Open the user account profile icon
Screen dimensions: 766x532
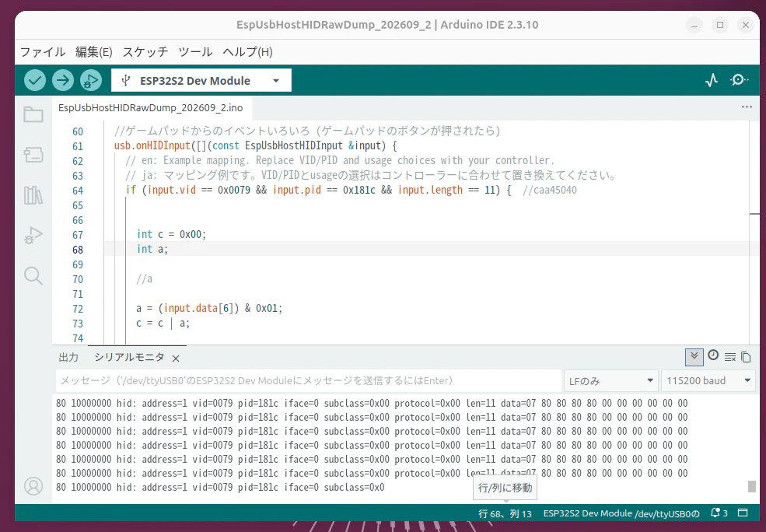(x=33, y=486)
